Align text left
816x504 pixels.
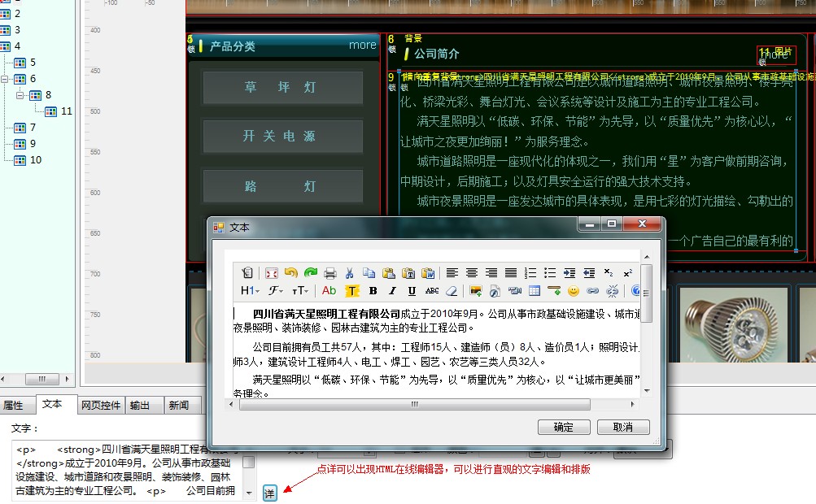coord(452,272)
